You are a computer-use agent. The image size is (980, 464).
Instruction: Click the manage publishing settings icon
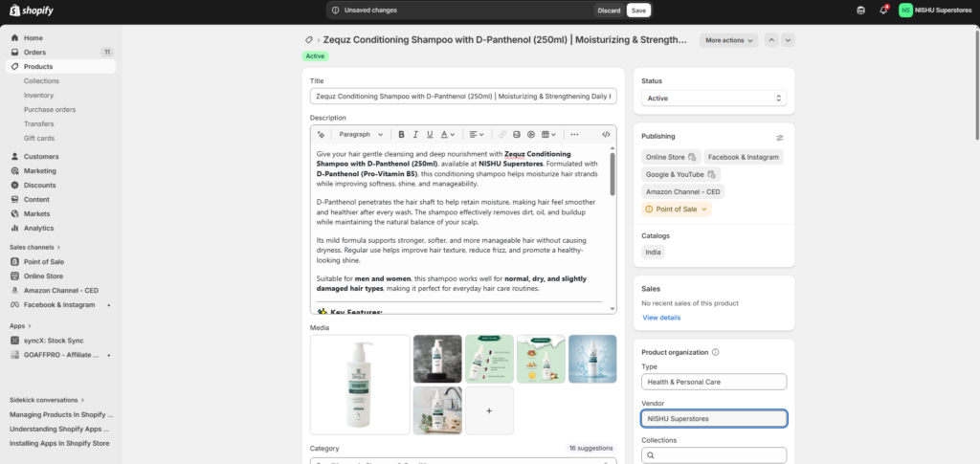click(779, 138)
